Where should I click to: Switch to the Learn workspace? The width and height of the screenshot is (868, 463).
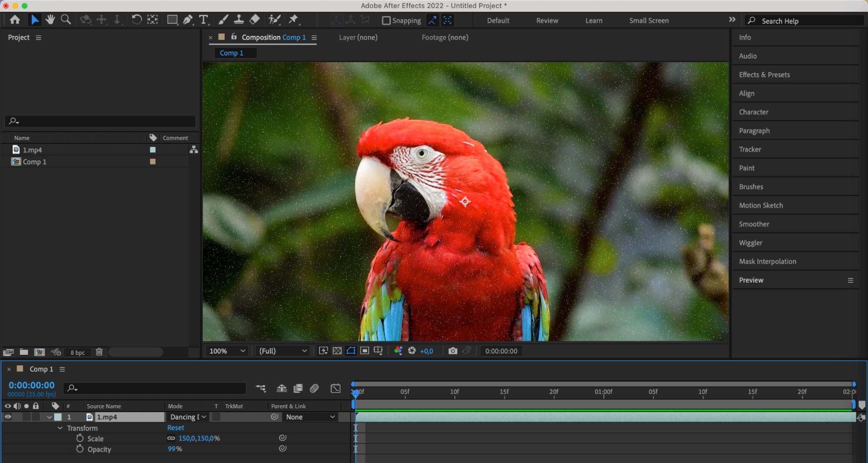[x=594, y=20]
